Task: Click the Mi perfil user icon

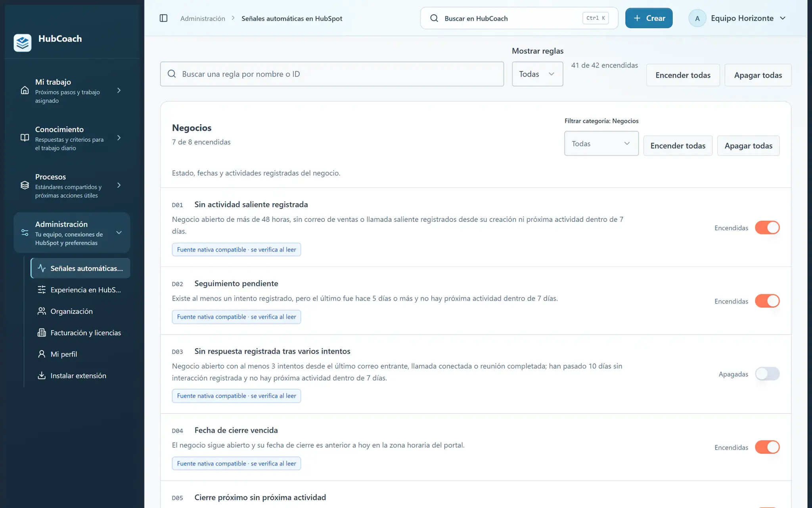Action: click(42, 354)
